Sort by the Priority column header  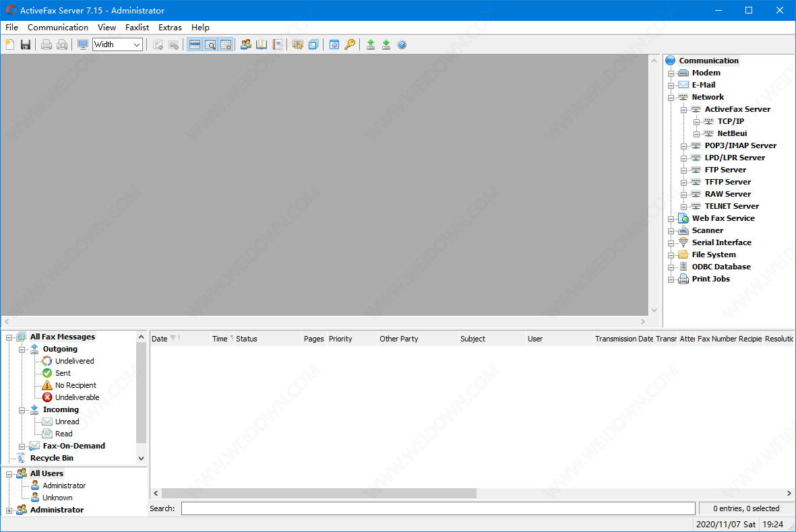click(353, 339)
